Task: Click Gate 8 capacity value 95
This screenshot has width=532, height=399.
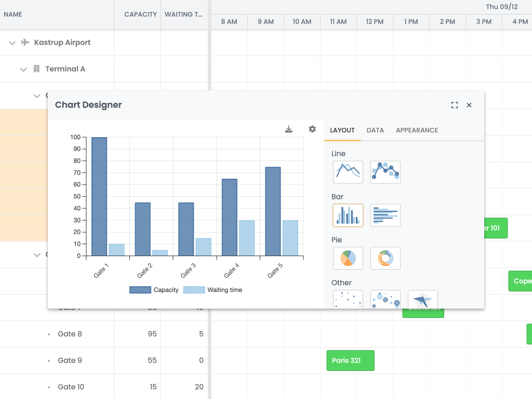Action: [x=152, y=334]
